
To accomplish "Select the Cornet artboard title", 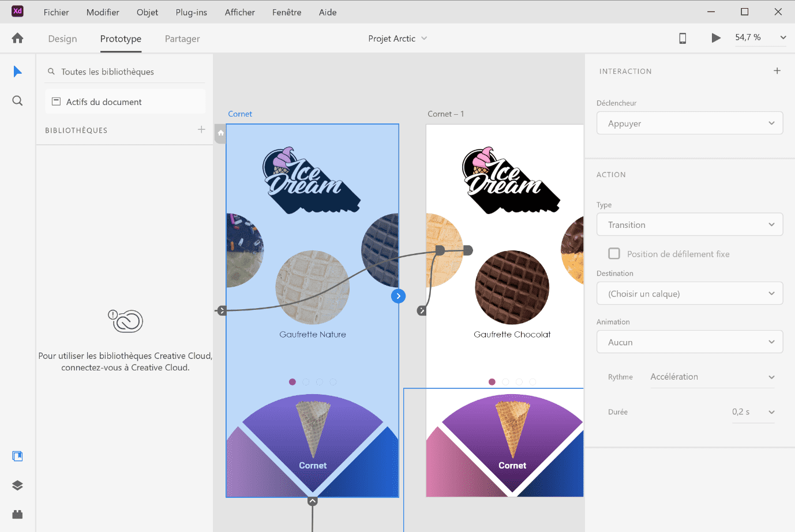I will (x=240, y=114).
